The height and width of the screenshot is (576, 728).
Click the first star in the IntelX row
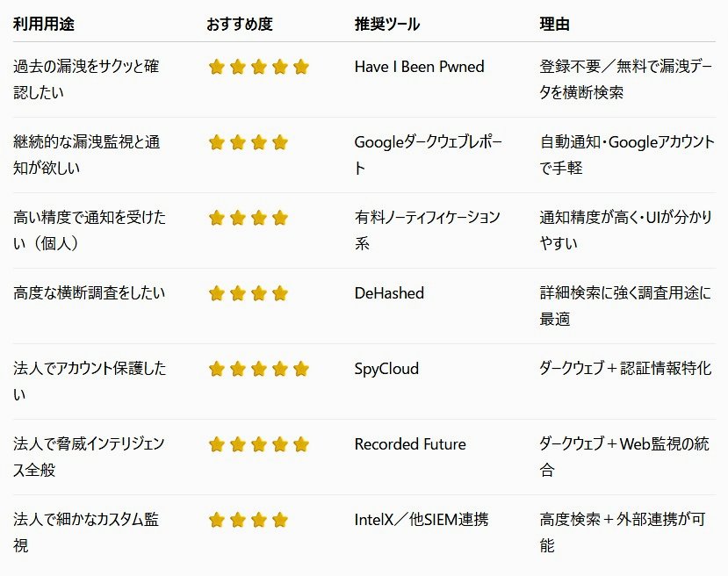[217, 520]
